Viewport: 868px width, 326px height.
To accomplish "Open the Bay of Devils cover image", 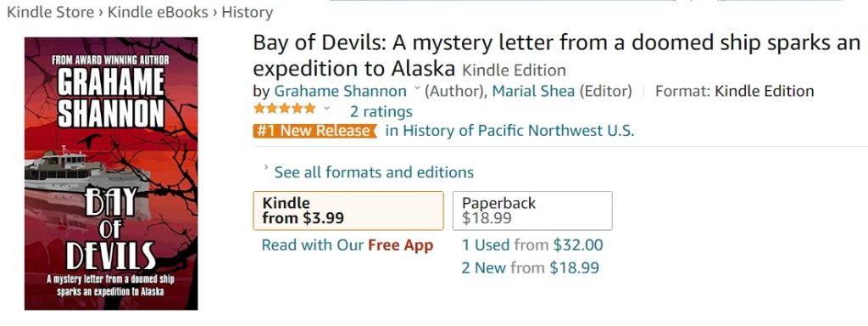I will [111, 173].
